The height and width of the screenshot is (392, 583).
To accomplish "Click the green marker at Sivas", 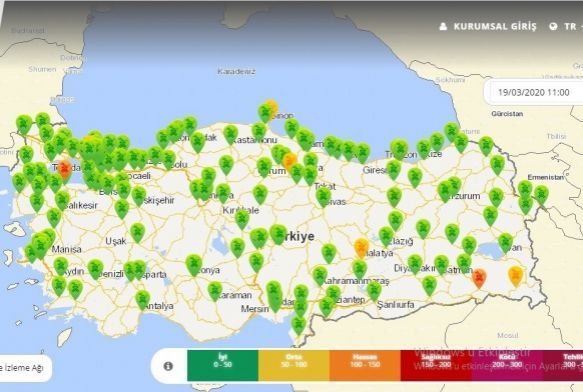I will pos(323,197).
